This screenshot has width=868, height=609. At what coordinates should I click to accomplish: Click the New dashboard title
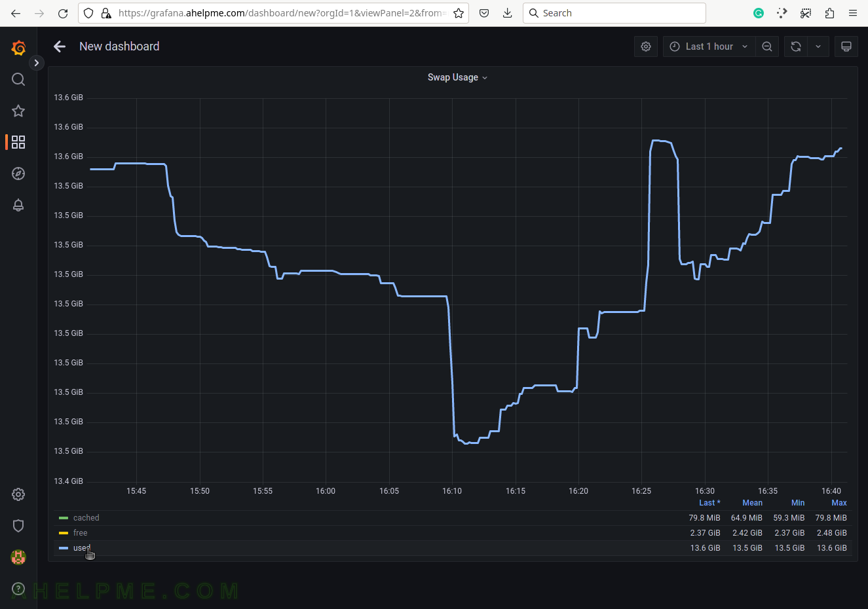(x=119, y=46)
